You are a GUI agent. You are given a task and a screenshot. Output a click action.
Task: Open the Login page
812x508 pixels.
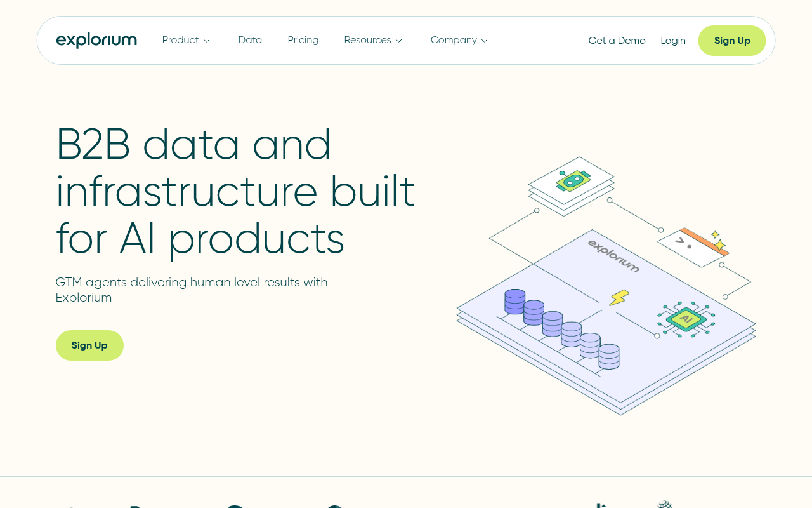pyautogui.click(x=673, y=40)
